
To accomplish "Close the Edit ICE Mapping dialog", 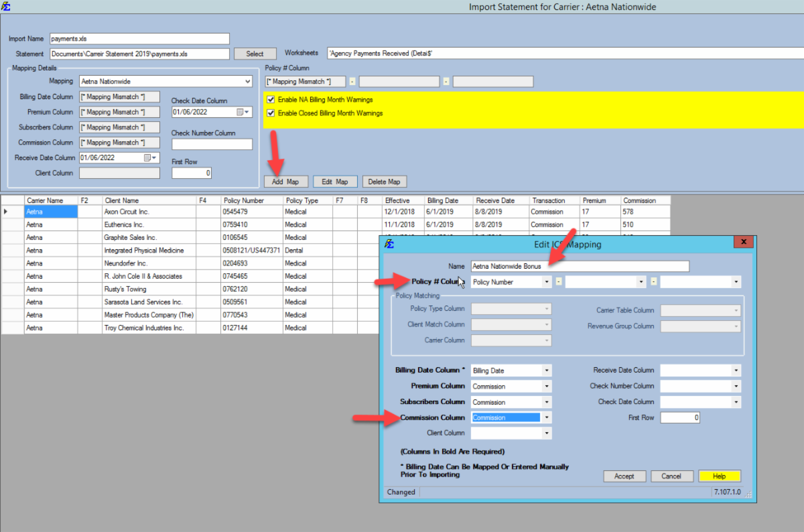I will pyautogui.click(x=743, y=243).
